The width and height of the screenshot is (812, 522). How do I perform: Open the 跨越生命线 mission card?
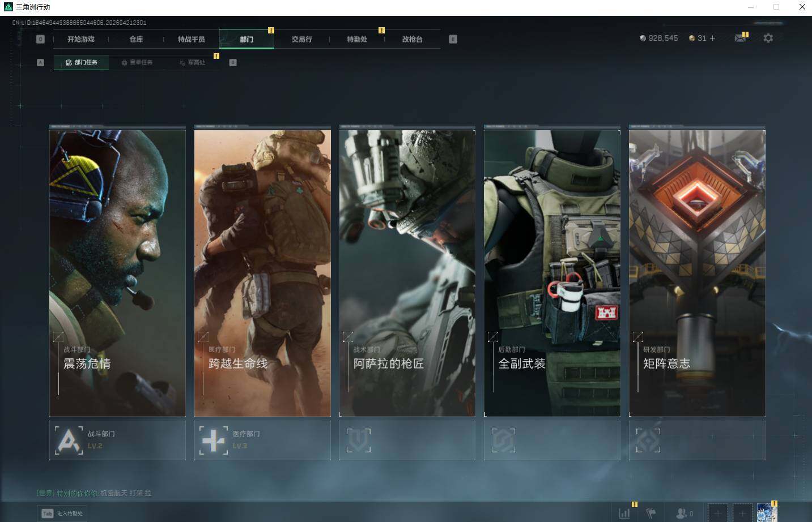coord(262,273)
